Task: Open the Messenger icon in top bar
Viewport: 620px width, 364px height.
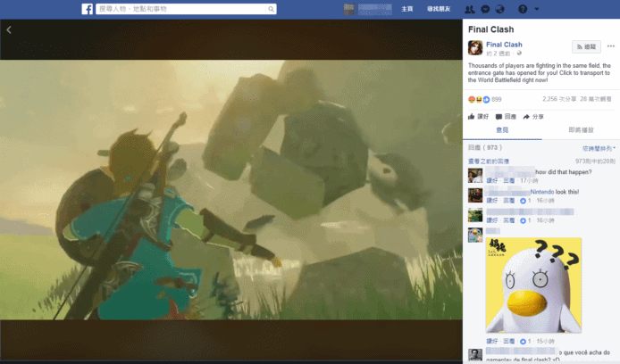Action: (x=484, y=9)
